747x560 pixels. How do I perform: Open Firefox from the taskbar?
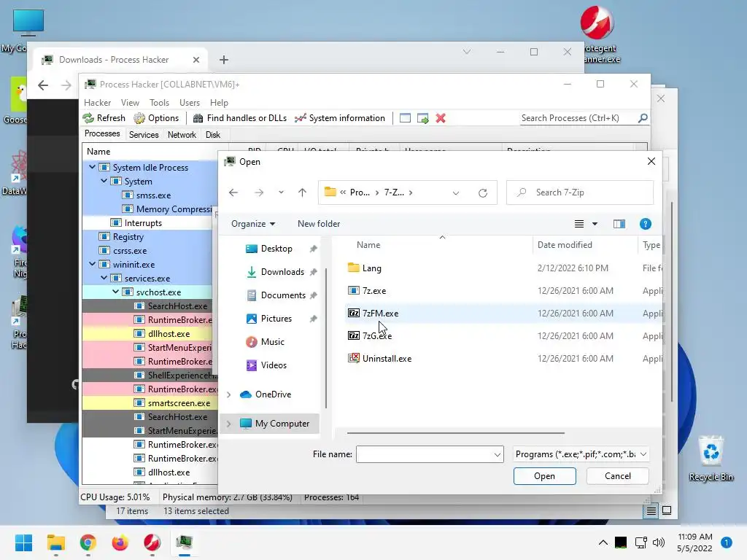[x=120, y=542]
